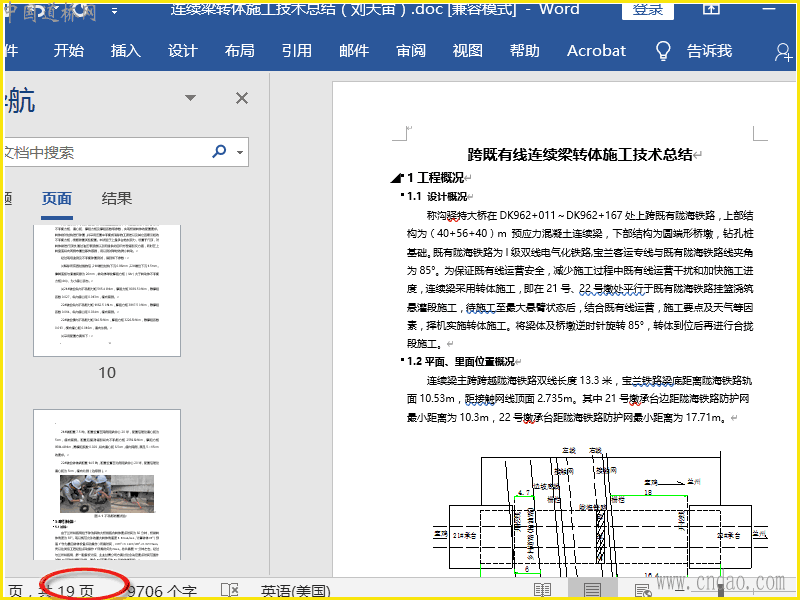Close the navigation pane

click(x=241, y=98)
